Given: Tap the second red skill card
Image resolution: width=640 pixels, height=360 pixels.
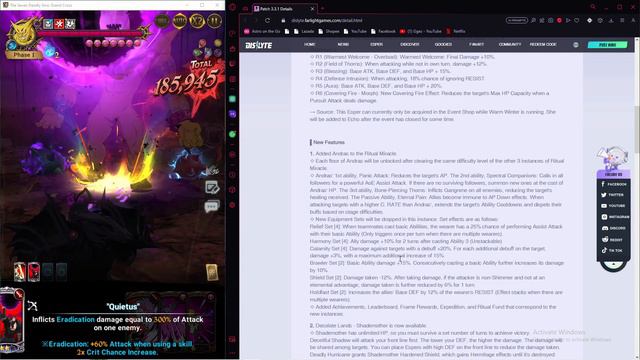Looking at the screenshot, I should 34,272.
